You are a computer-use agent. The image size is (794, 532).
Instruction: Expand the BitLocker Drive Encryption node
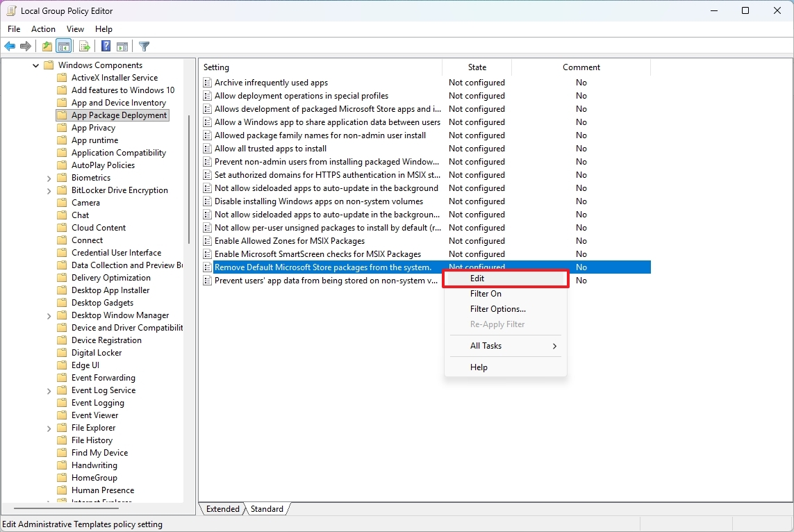coord(49,190)
